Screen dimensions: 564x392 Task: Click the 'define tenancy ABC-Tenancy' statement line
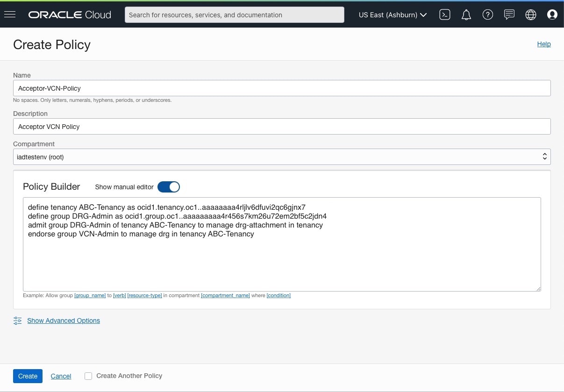click(166, 207)
